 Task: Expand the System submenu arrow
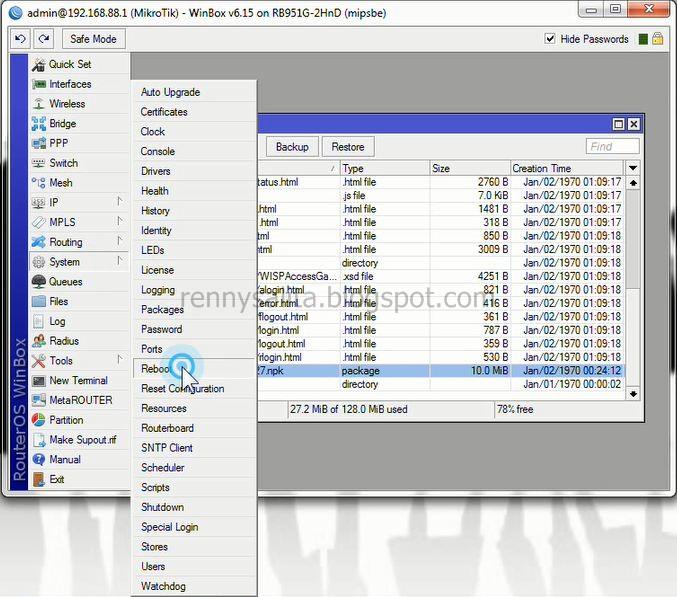coord(120,261)
